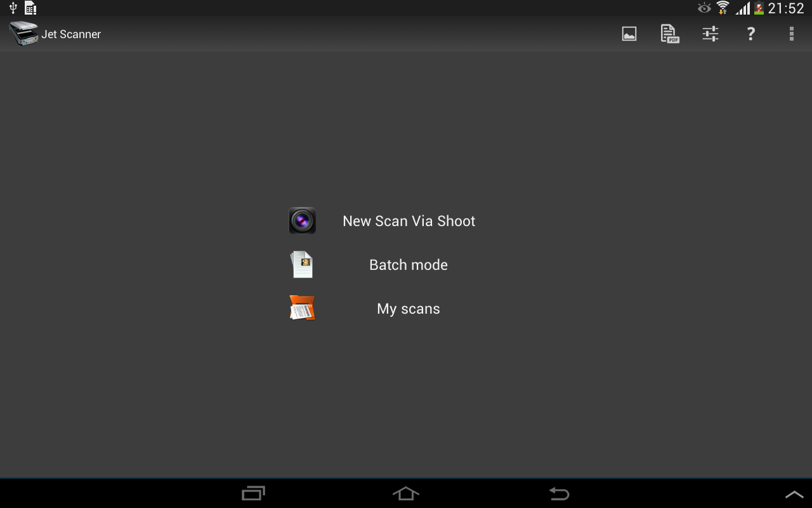Tap the Wi-Fi indicator in the status bar
The height and width of the screenshot is (508, 812).
[x=723, y=8]
